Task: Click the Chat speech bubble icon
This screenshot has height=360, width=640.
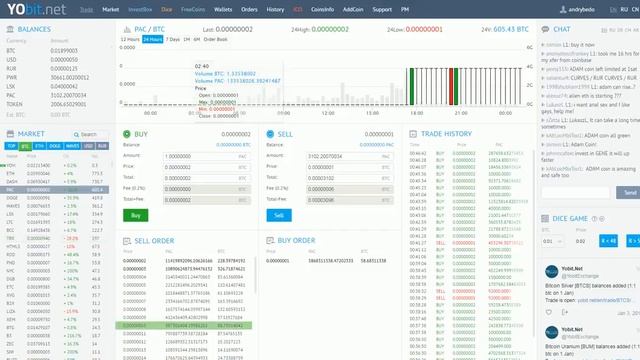Action: pos(545,29)
